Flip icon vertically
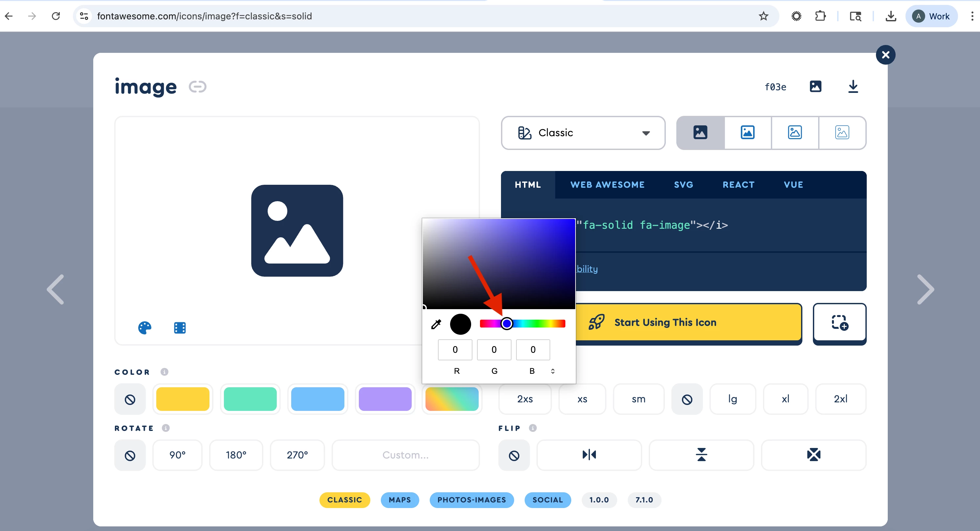This screenshot has height=531, width=980. (x=701, y=455)
